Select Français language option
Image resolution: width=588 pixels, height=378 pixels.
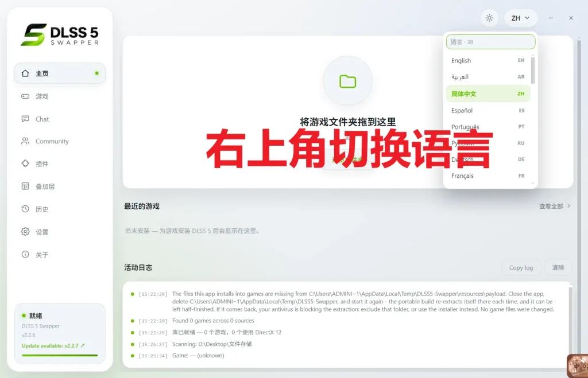pos(488,176)
